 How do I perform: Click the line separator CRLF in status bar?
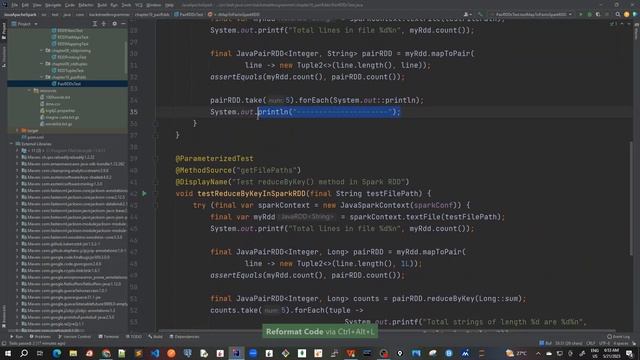click(591, 343)
